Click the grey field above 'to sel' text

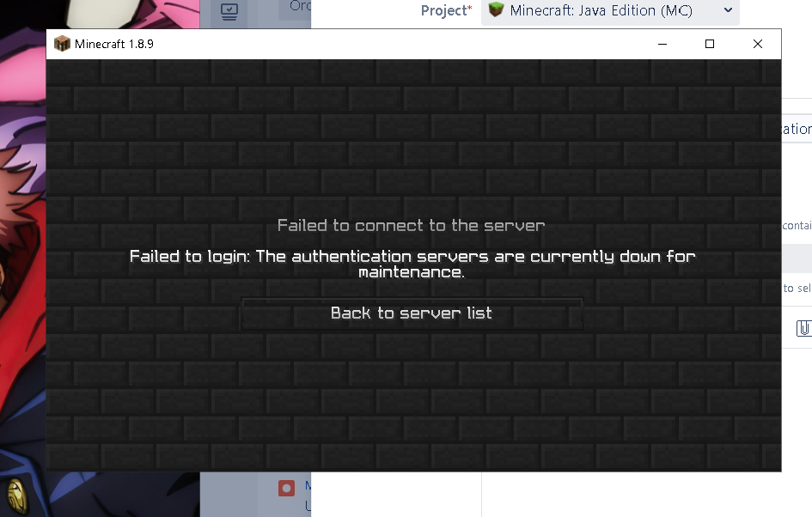[x=797, y=258]
